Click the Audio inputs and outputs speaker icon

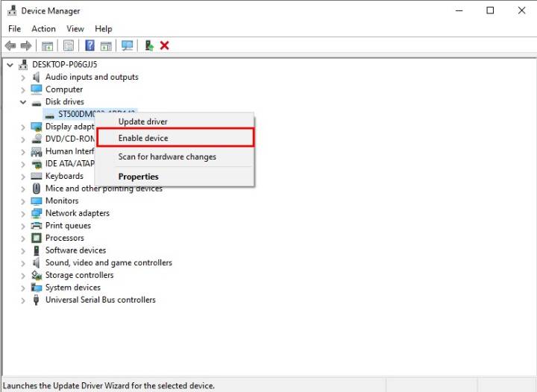coord(36,77)
